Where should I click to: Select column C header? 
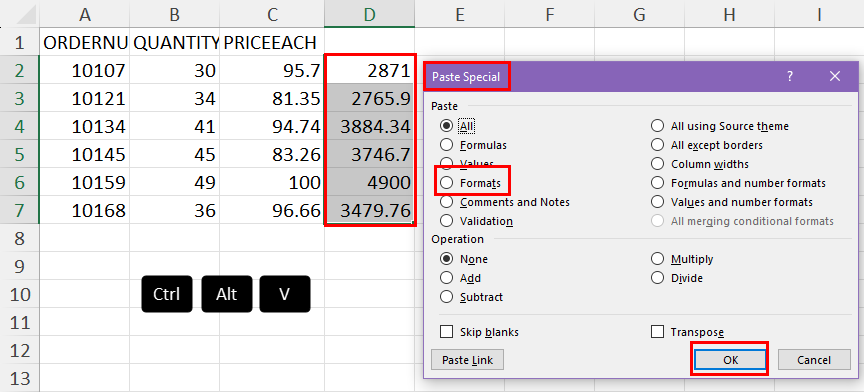[272, 14]
